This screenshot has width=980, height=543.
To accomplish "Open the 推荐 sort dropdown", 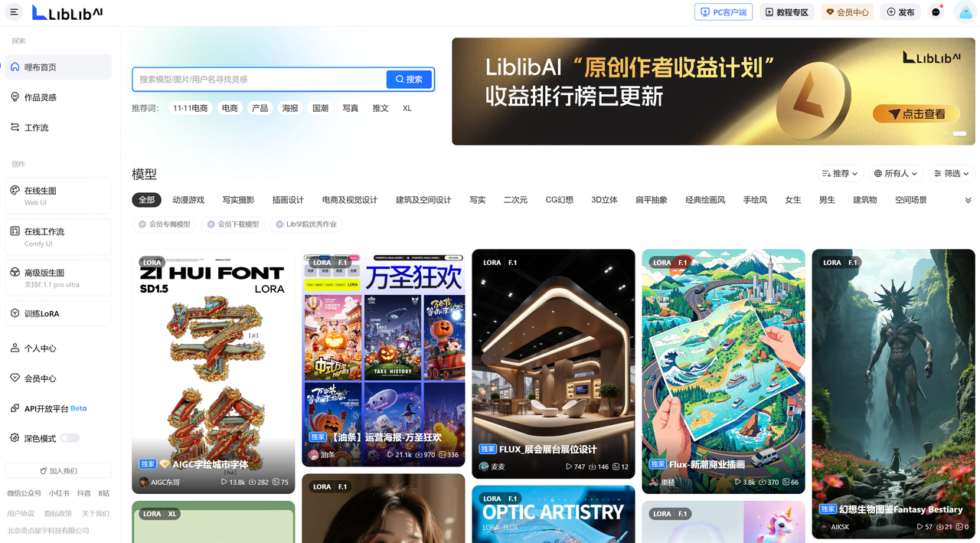I will [x=840, y=174].
